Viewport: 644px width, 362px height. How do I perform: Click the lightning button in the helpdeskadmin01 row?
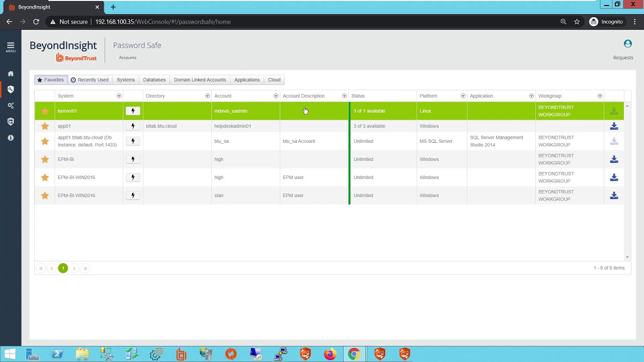(133, 126)
